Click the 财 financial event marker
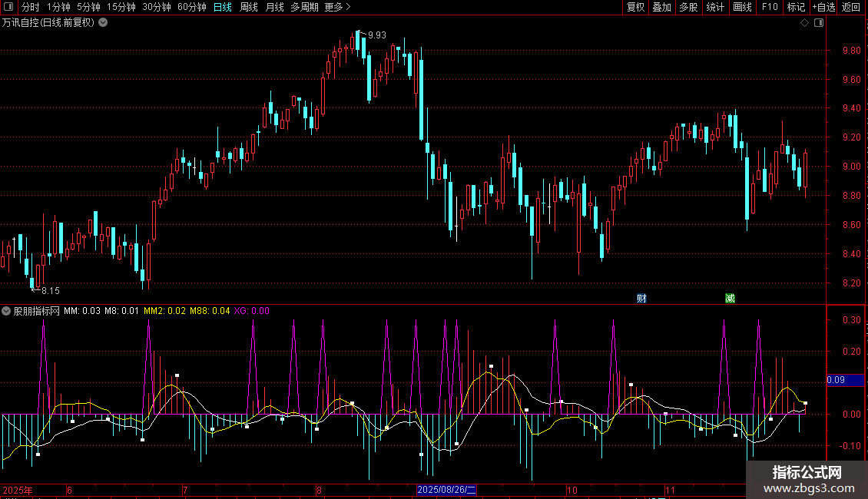This screenshot has width=868, height=499. tap(641, 298)
